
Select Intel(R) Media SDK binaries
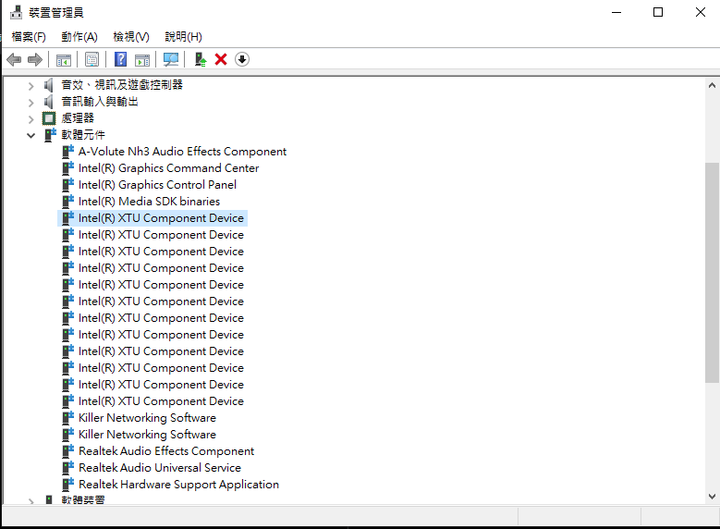[x=149, y=201]
